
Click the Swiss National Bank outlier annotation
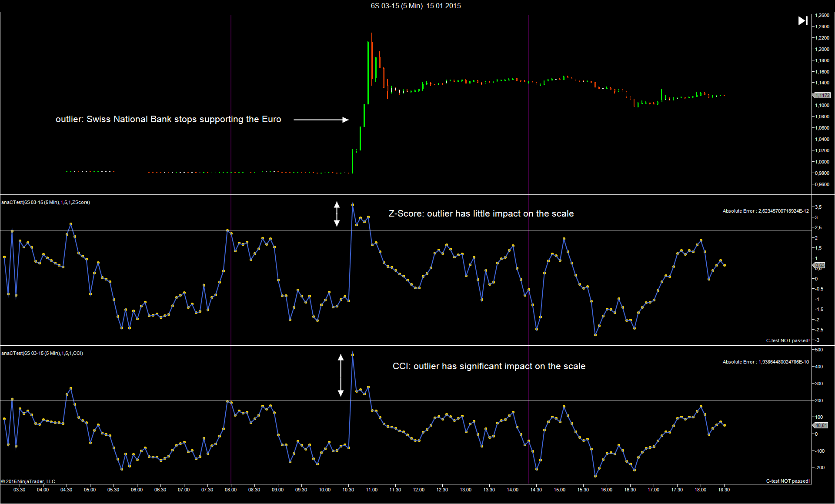click(168, 119)
